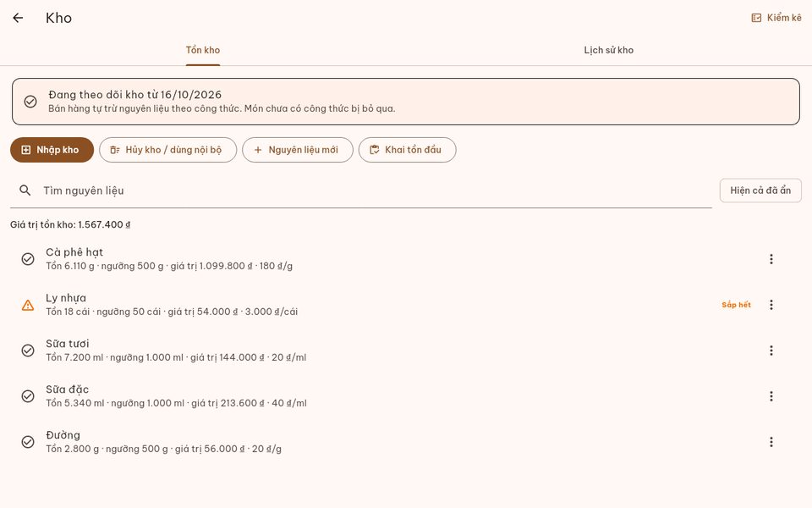Open more options menu for Sữa đặc
812x508 pixels.
[771, 396]
